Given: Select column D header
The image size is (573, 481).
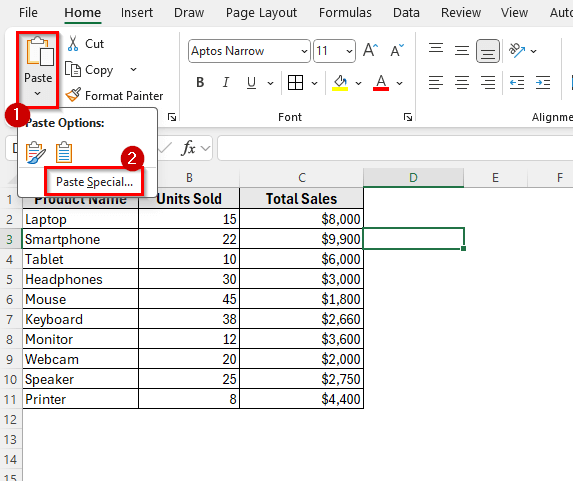Looking at the screenshot, I should pyautogui.click(x=413, y=178).
